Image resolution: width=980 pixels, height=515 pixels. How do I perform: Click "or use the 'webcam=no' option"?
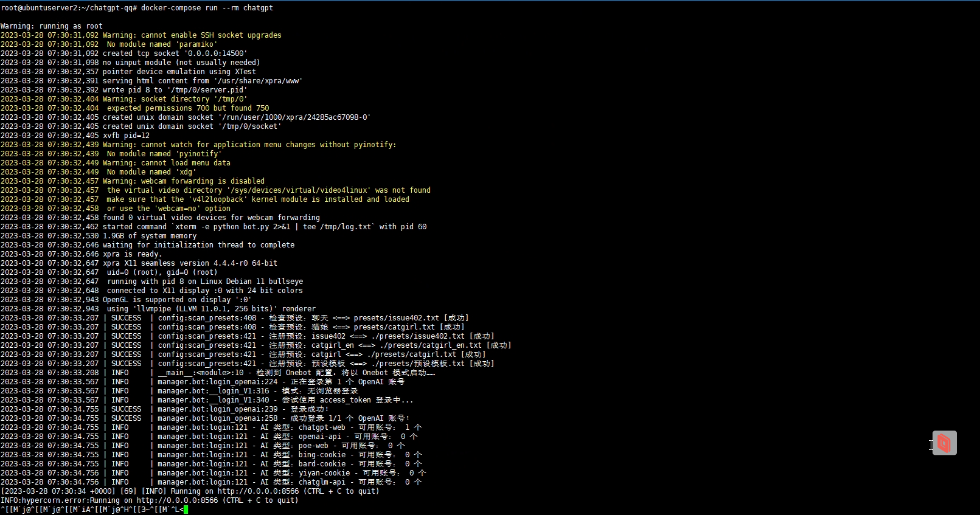169,209
